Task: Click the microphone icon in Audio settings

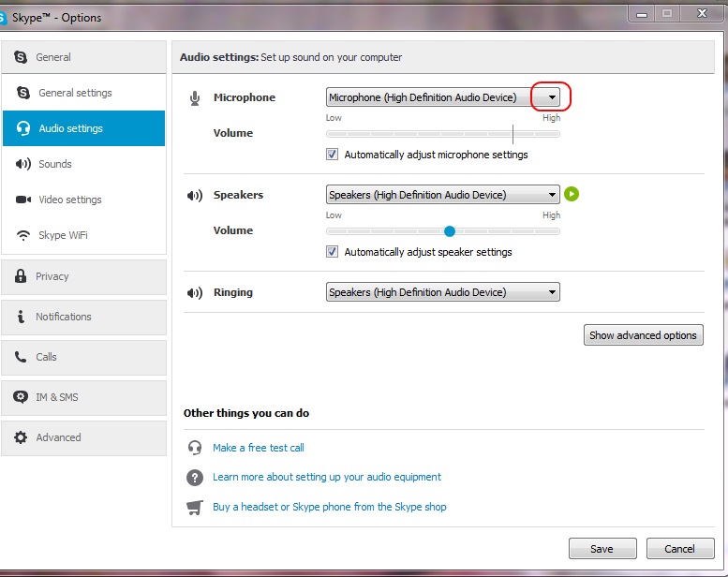Action: pos(195,98)
